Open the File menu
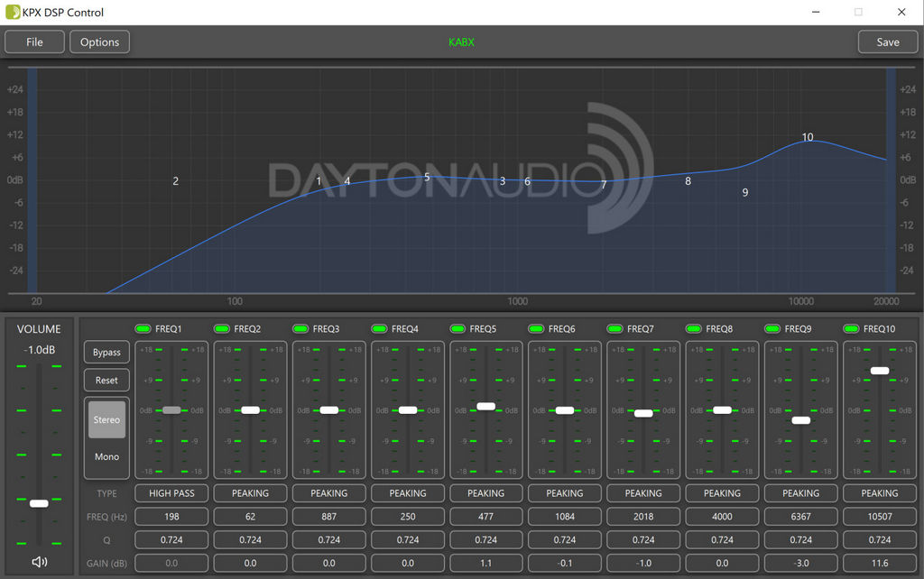This screenshot has width=924, height=579. point(35,41)
